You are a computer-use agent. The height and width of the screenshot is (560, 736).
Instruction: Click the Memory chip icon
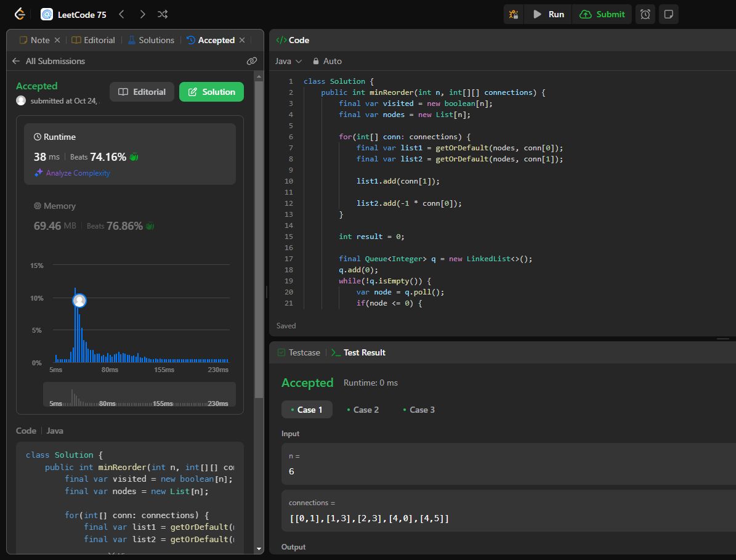coord(38,206)
